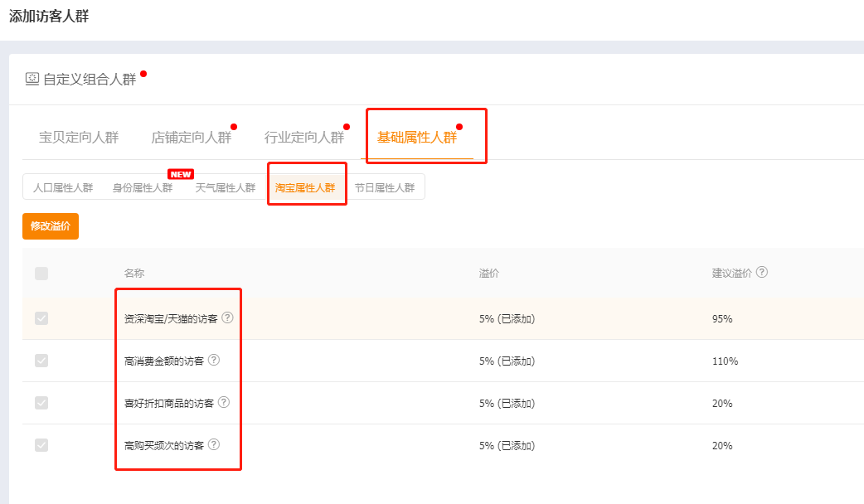Click 20% in 喜好折扣商品的访客 row
Screen dimensions: 864x504
(x=722, y=404)
